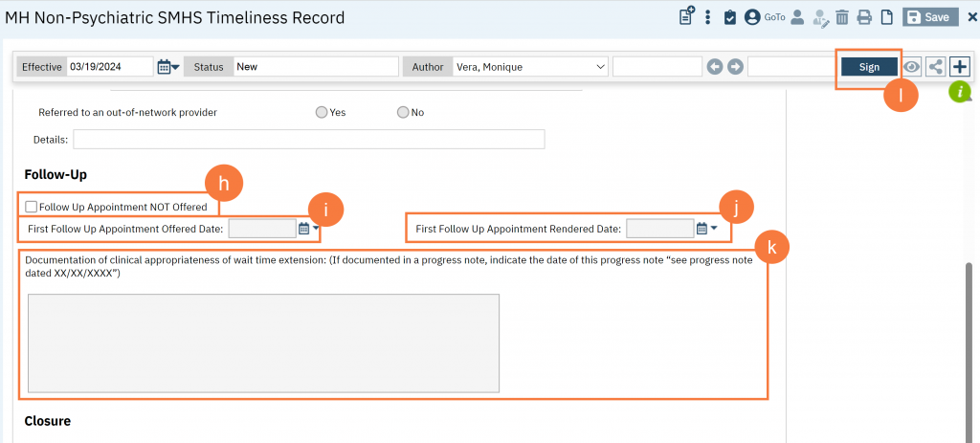Click the blank page icon

[x=887, y=17]
